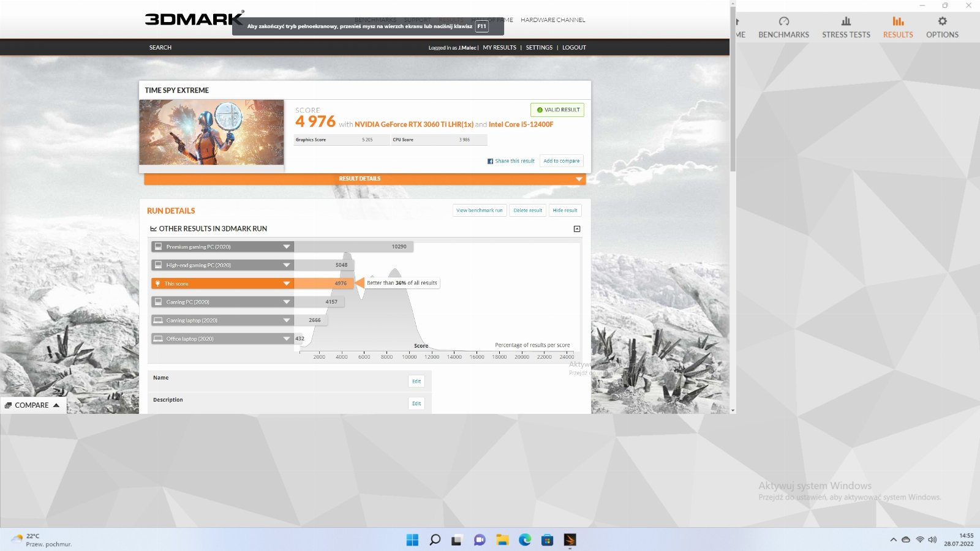The height and width of the screenshot is (551, 980).
Task: Expand the Gaming laptop (2020) dropdown arrow
Action: tap(286, 320)
